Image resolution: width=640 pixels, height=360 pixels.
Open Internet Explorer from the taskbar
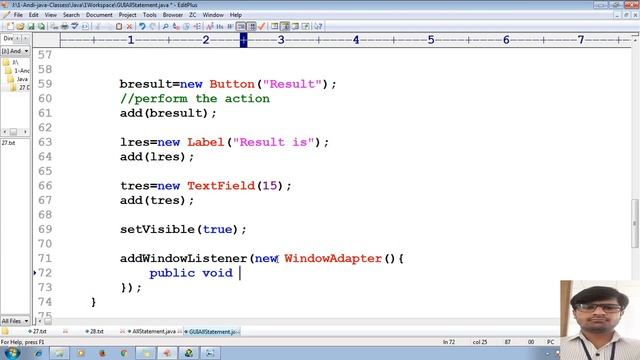pos(38,353)
